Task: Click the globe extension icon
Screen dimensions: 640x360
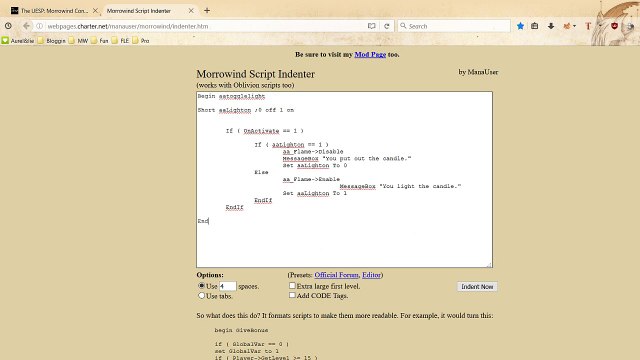Action: point(631,26)
